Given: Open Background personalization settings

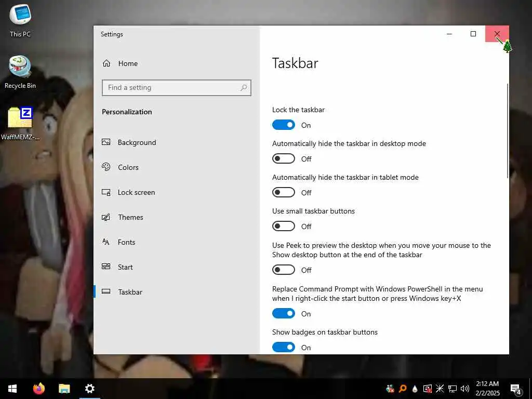Looking at the screenshot, I should click(x=129, y=142).
